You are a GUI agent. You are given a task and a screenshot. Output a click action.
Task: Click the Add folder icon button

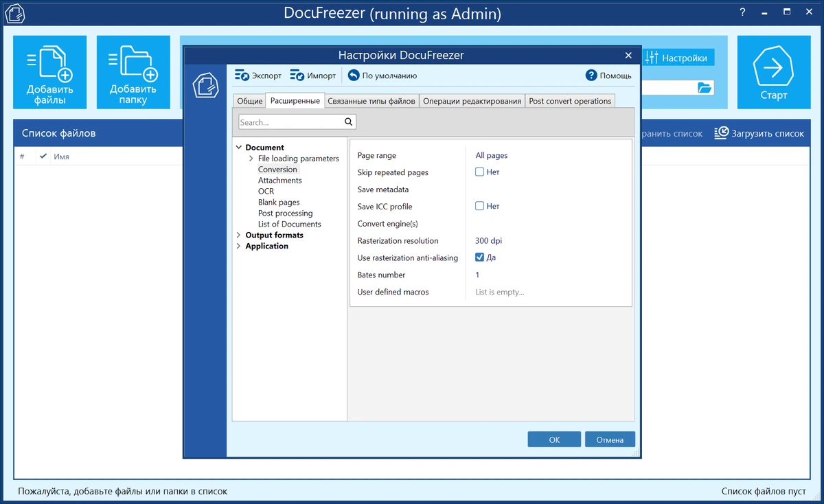[133, 72]
